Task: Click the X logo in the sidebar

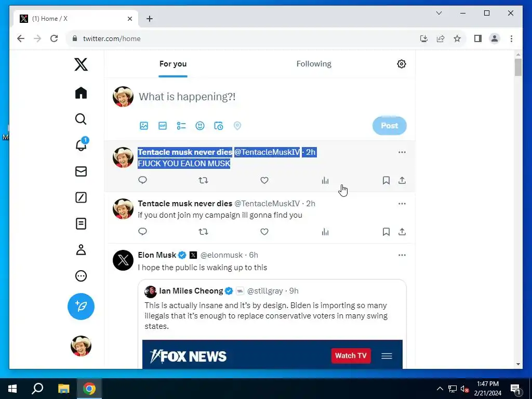Action: point(81,64)
